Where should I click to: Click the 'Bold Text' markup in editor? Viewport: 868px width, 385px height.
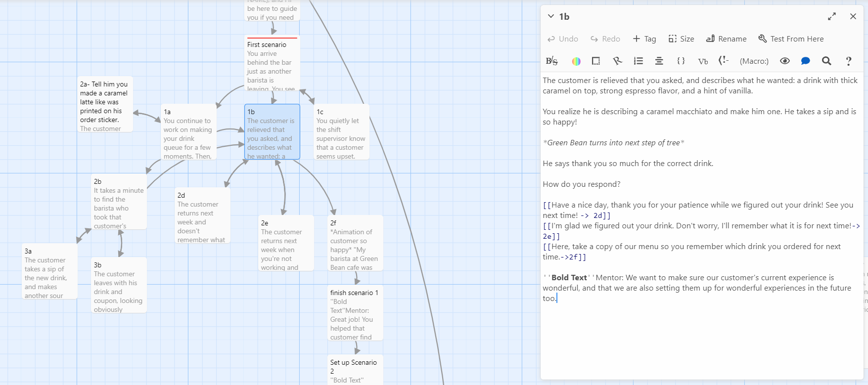coord(569,278)
